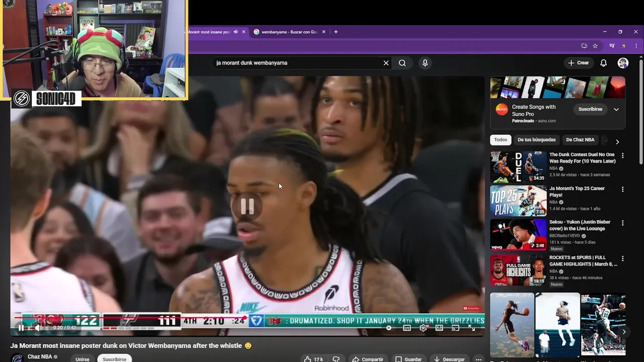The image size is (644, 362).
Task: Open The Dunk Contest Duel video thumbnail
Action: 518,167
